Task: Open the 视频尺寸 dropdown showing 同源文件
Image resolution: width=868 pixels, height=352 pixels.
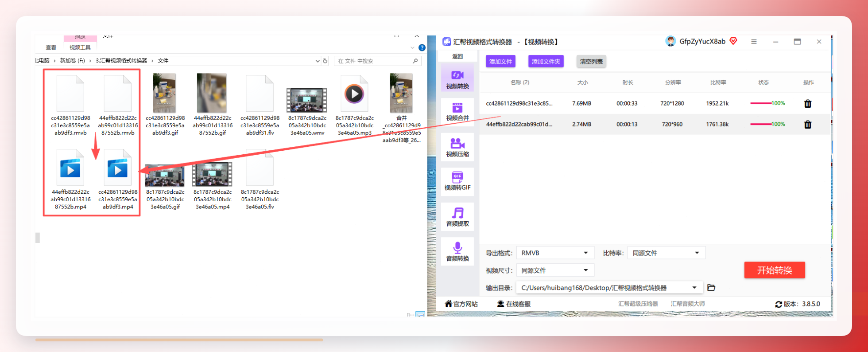Action: [x=555, y=270]
